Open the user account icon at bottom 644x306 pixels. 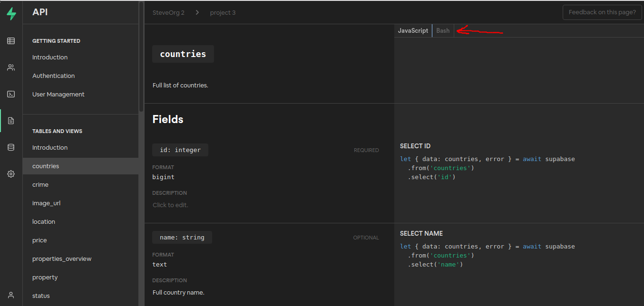click(11, 295)
